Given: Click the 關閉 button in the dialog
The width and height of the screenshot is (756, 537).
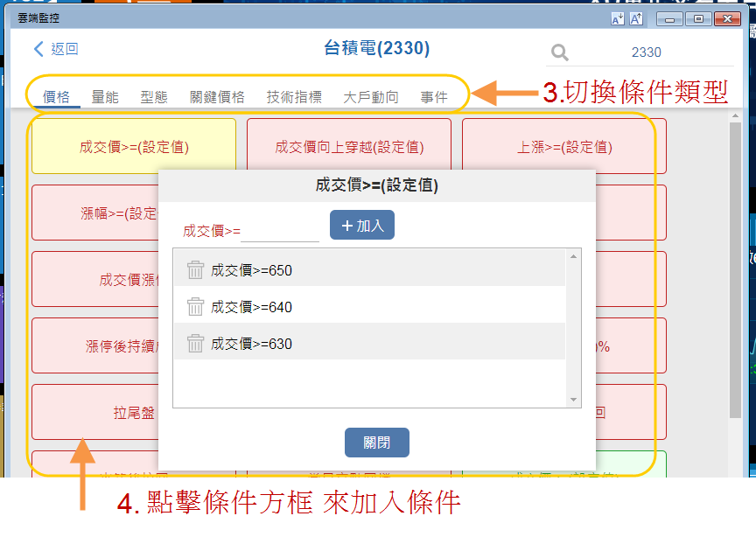Looking at the screenshot, I should pos(376,443).
